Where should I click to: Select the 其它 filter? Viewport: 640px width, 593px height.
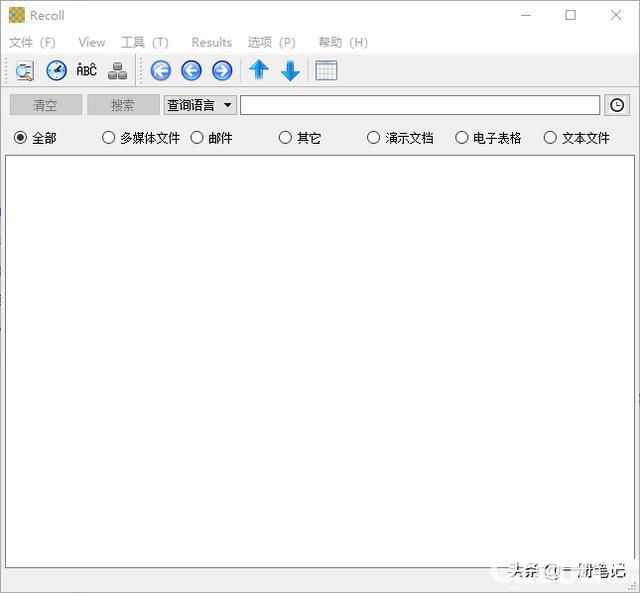click(x=300, y=138)
